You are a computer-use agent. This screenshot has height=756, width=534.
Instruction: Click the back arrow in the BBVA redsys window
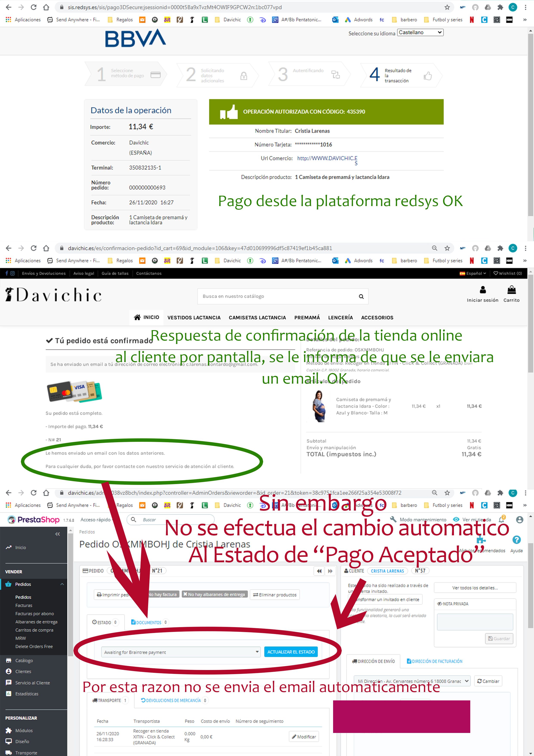9,7
